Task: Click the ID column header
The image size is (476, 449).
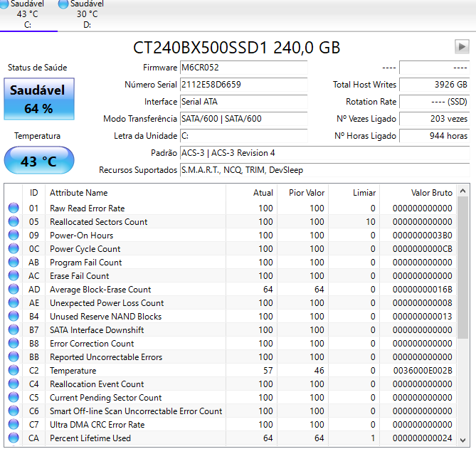Action: 33,193
